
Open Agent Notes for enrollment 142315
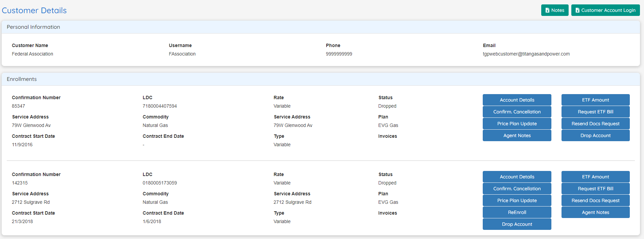[595, 212]
